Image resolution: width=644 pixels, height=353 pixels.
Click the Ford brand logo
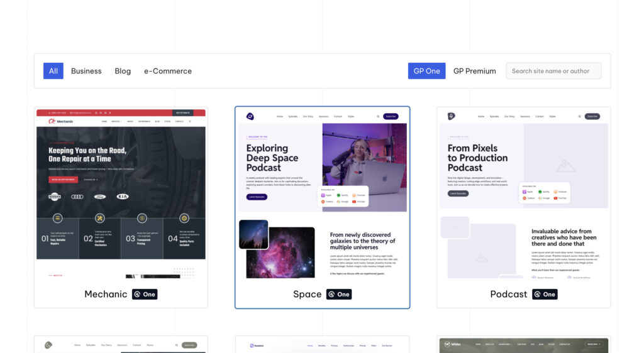100,197
